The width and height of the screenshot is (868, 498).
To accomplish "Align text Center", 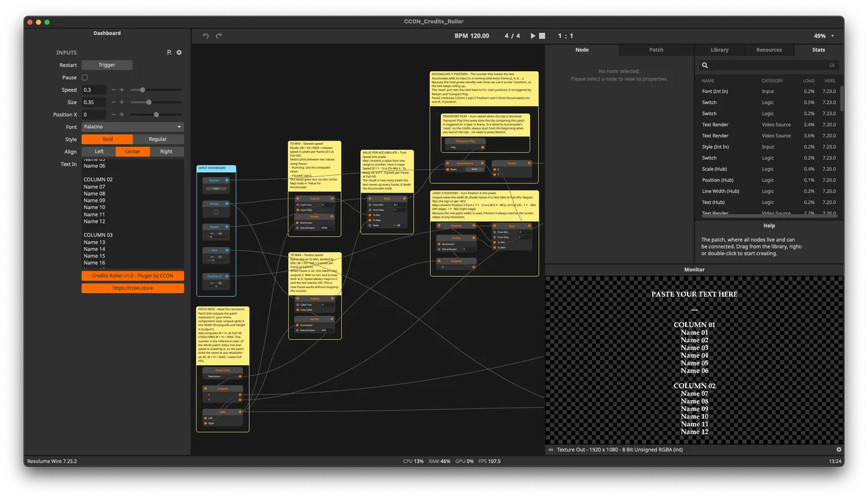I will (133, 152).
